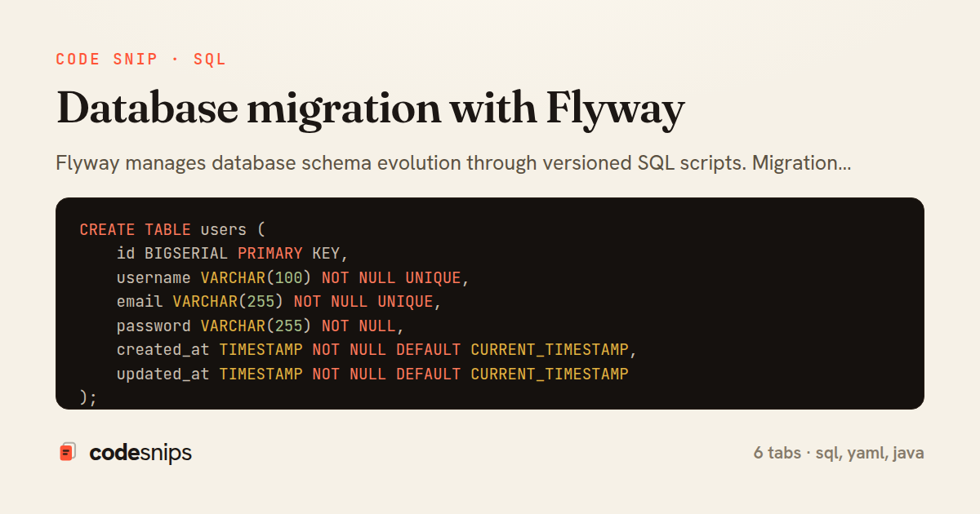Click the password VARCHAR(255) code line

click(x=261, y=326)
